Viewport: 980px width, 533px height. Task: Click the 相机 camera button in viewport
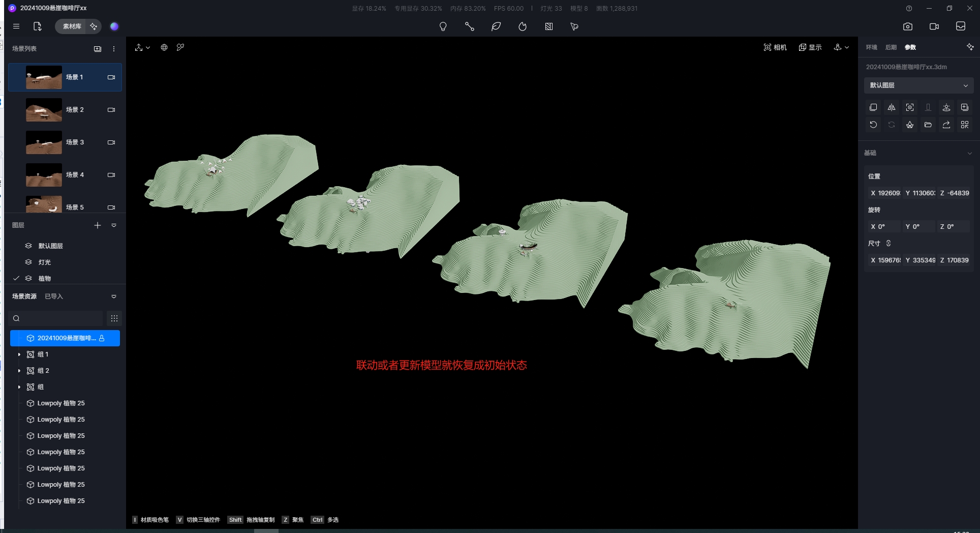point(775,47)
